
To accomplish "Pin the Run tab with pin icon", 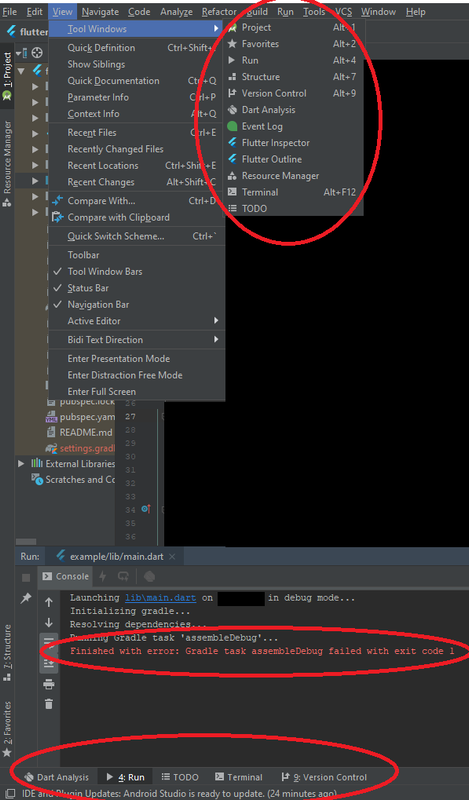I will pos(26,598).
